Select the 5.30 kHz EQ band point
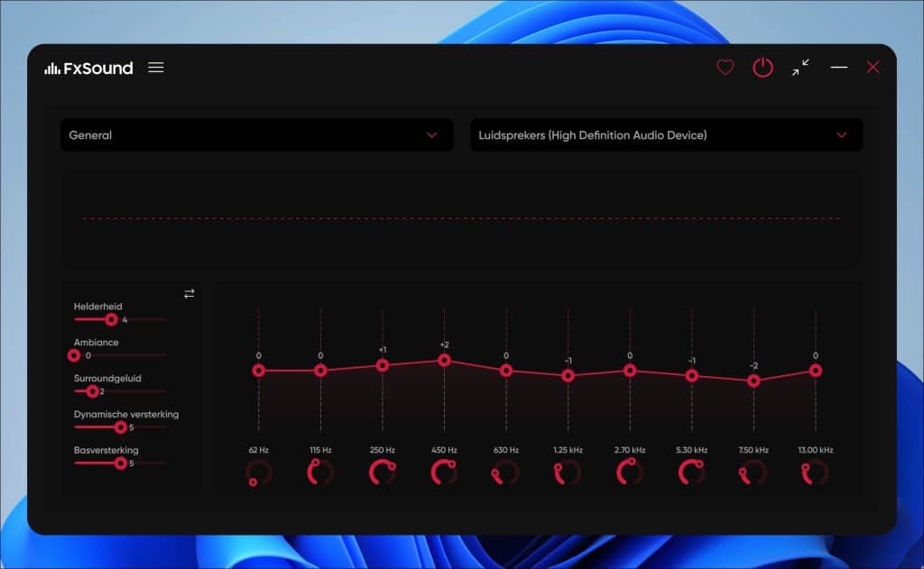Screen dimensions: 924x569 tap(692, 375)
